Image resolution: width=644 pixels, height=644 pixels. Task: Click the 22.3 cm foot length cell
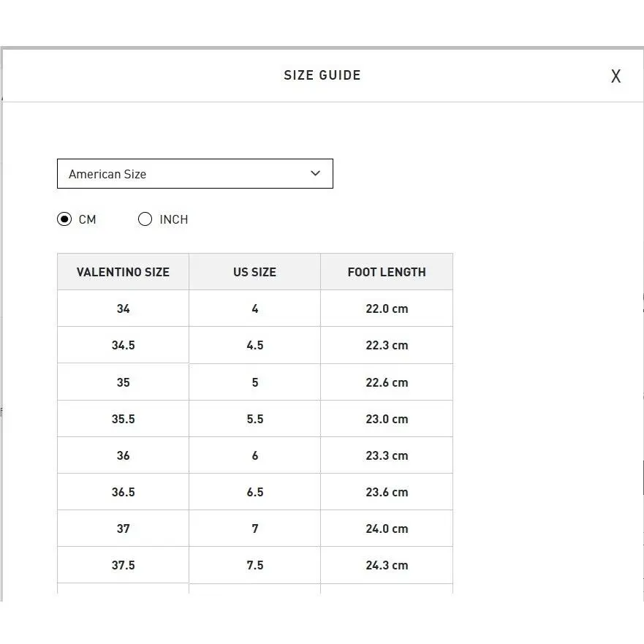387,345
